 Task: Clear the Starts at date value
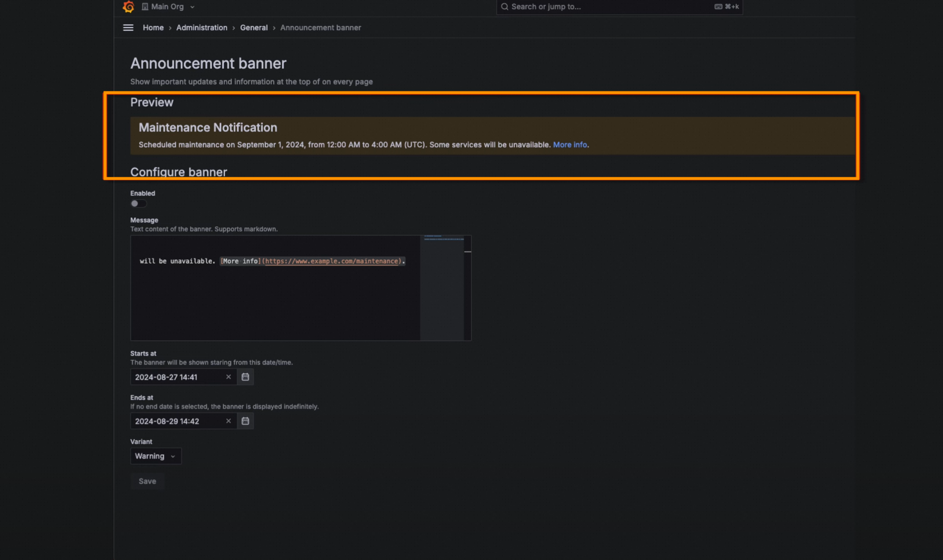(228, 377)
